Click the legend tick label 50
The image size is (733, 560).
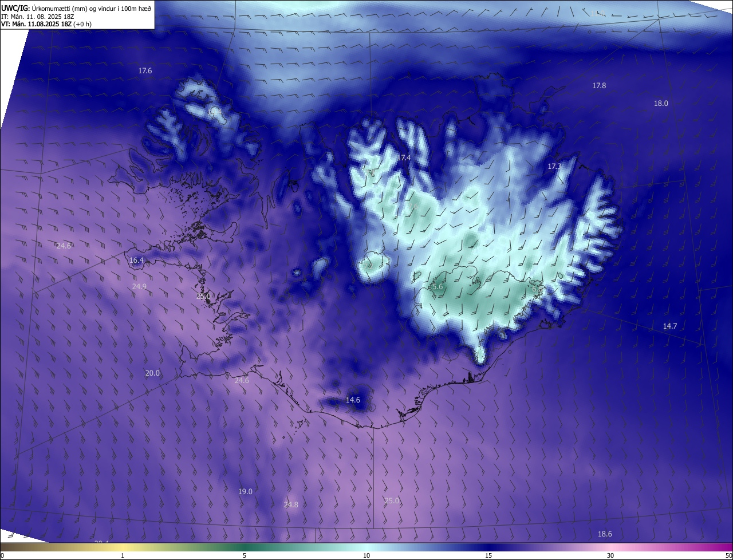point(728,555)
